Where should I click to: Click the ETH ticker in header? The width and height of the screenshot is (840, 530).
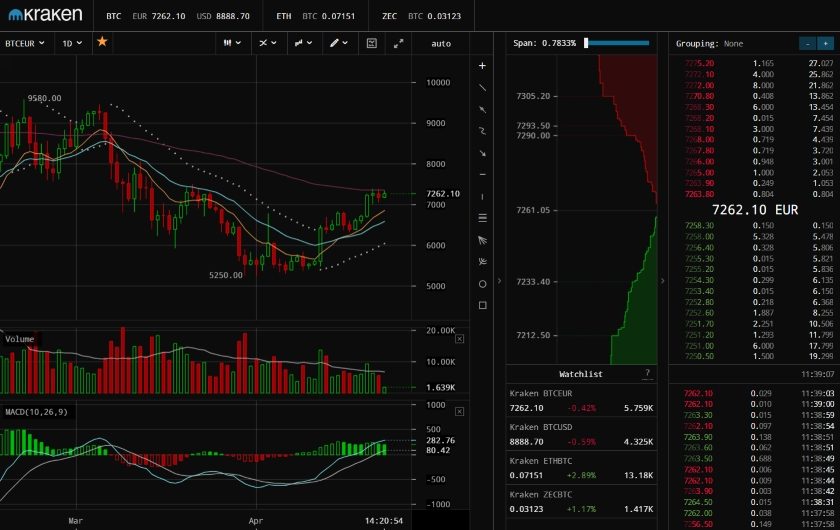click(284, 16)
